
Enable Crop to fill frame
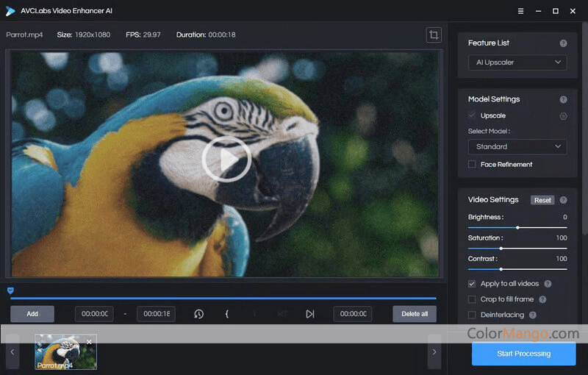tap(472, 299)
